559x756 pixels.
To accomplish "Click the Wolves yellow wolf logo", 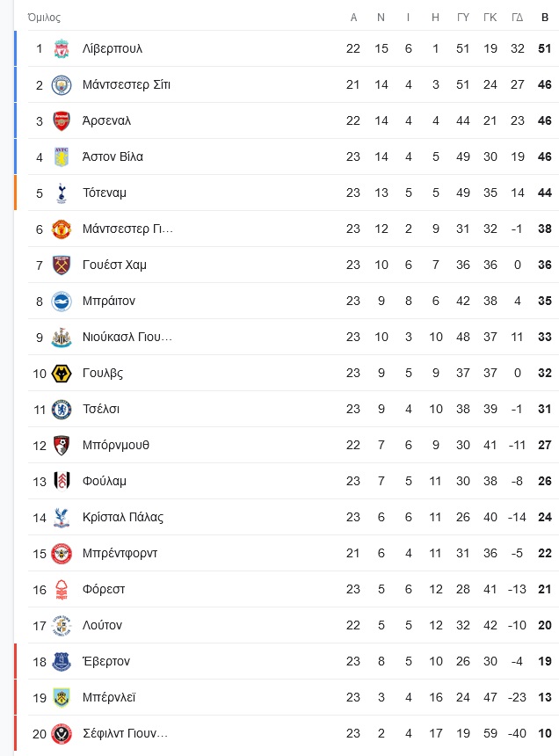I will pyautogui.click(x=62, y=374).
